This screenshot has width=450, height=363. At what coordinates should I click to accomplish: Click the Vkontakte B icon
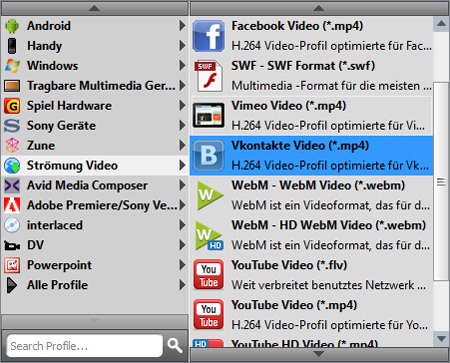tap(209, 156)
